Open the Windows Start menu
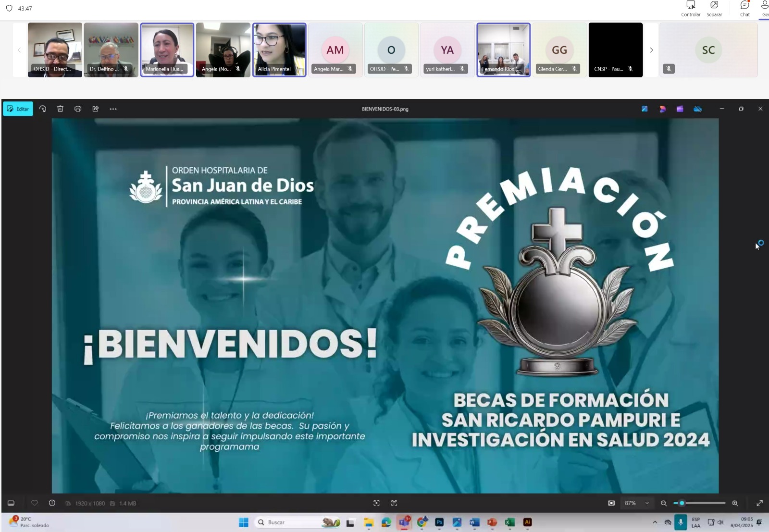The height and width of the screenshot is (532, 769). point(244,522)
